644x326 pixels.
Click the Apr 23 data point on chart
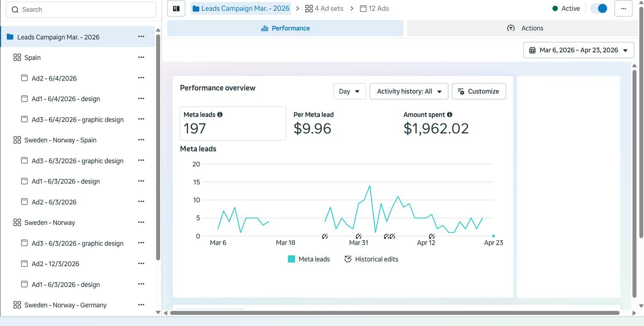tap(494, 236)
